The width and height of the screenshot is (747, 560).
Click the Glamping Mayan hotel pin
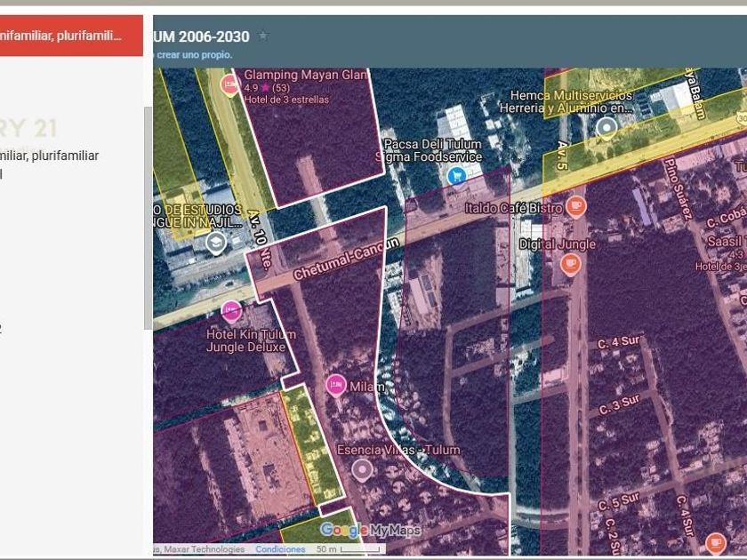tap(229, 85)
